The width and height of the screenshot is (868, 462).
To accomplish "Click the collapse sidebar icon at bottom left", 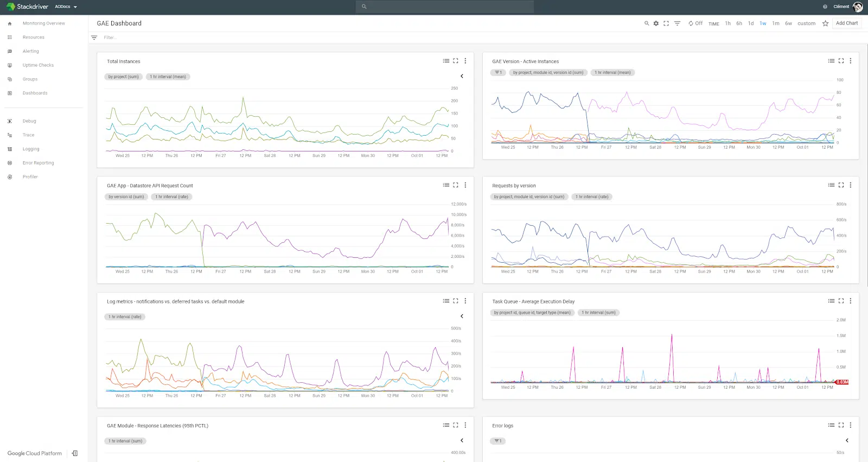I will pyautogui.click(x=75, y=453).
